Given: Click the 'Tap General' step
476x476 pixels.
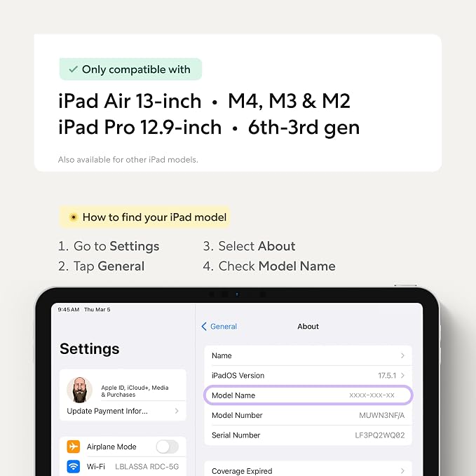Looking at the screenshot, I should (101, 266).
